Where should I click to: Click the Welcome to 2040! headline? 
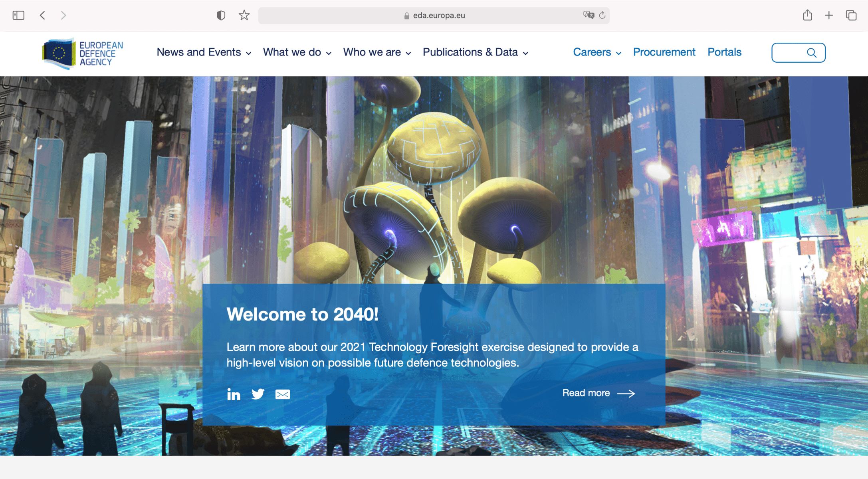pos(302,315)
